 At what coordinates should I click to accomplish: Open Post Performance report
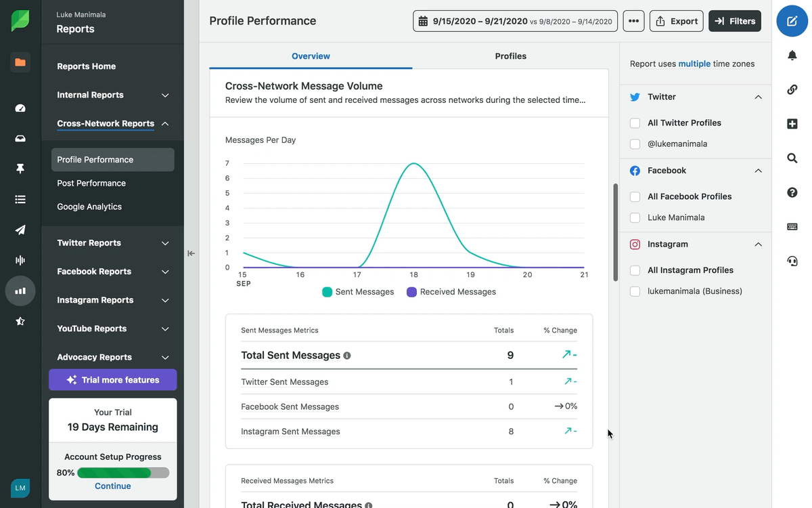[91, 183]
